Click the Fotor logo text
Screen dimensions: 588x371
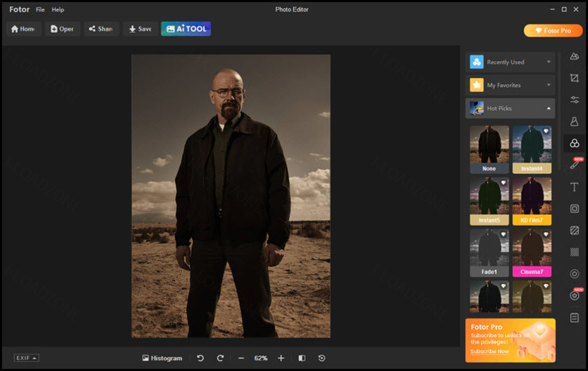(20, 10)
